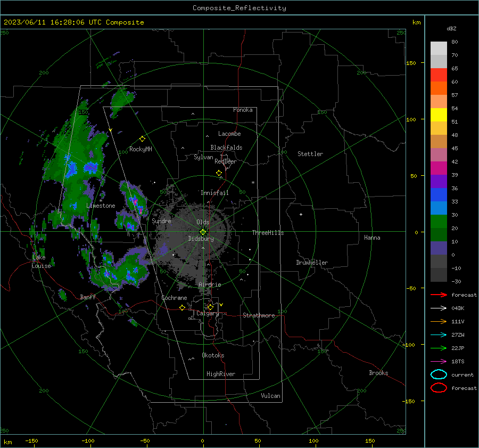Click the white 04DK arrow in legend
479x448 pixels.
tap(439, 308)
